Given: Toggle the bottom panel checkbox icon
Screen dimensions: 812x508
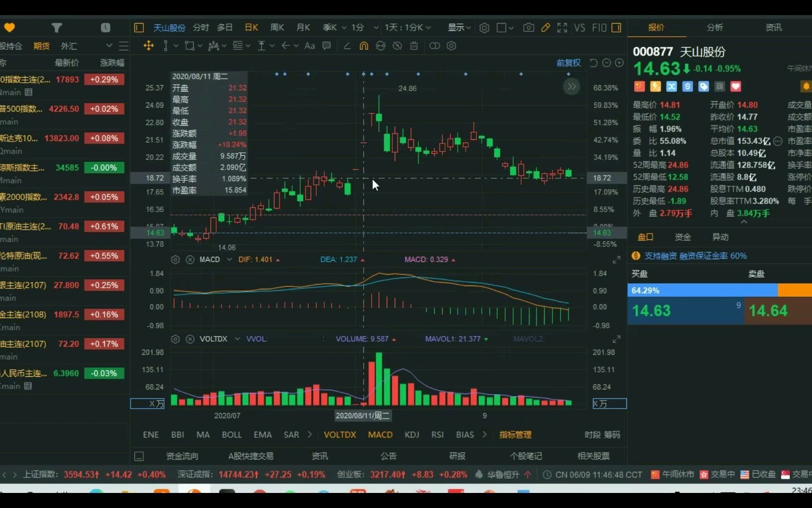Looking at the screenshot, I should click(x=139, y=456).
